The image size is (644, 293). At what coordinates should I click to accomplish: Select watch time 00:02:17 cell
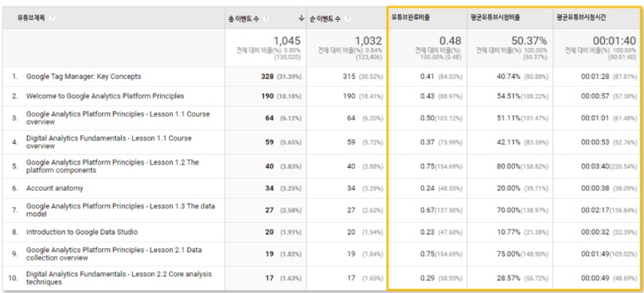point(595,210)
